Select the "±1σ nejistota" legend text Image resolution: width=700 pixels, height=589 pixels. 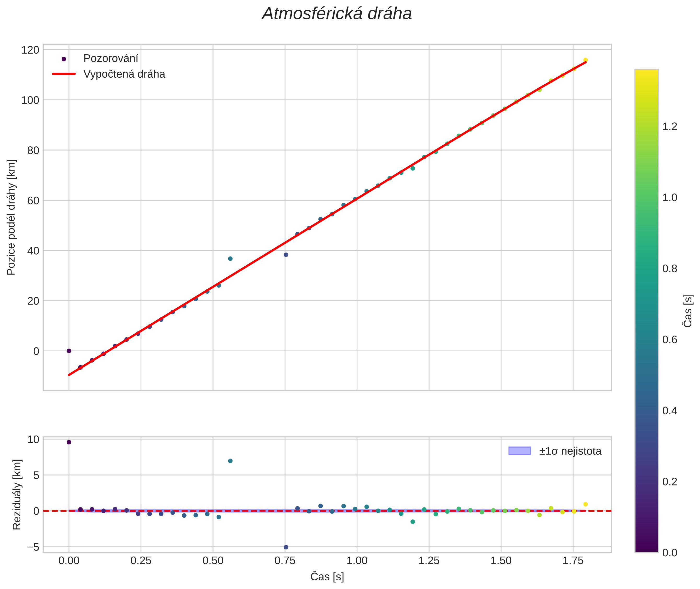[x=570, y=451]
